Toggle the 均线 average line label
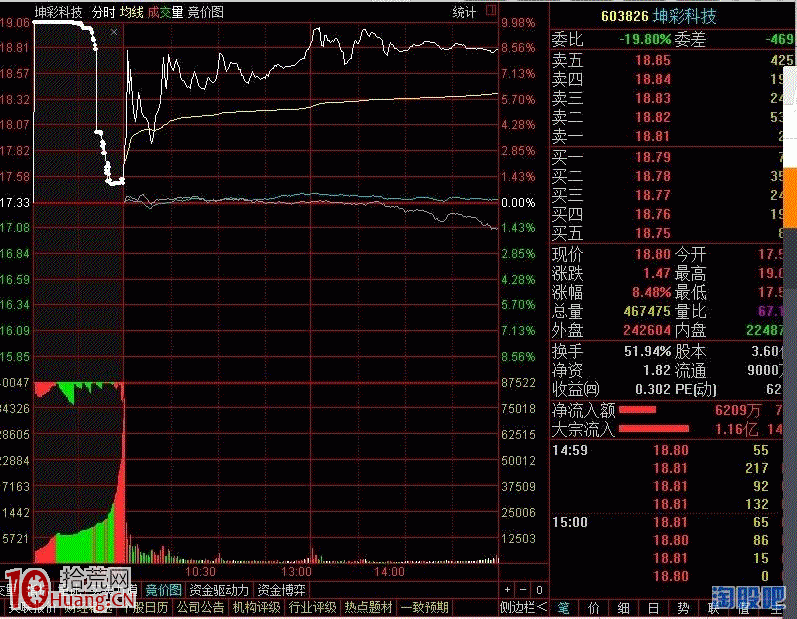Image resolution: width=797 pixels, height=619 pixels. 132,12
